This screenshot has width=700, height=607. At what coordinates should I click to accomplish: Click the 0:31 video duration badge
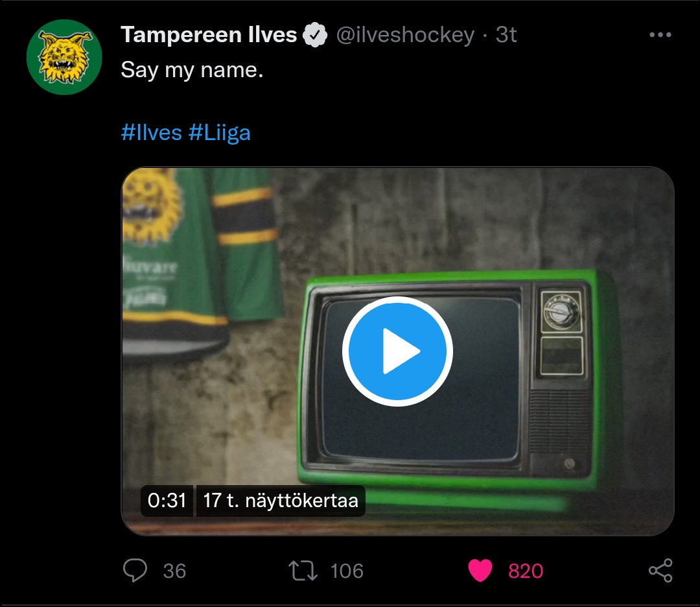click(x=167, y=501)
